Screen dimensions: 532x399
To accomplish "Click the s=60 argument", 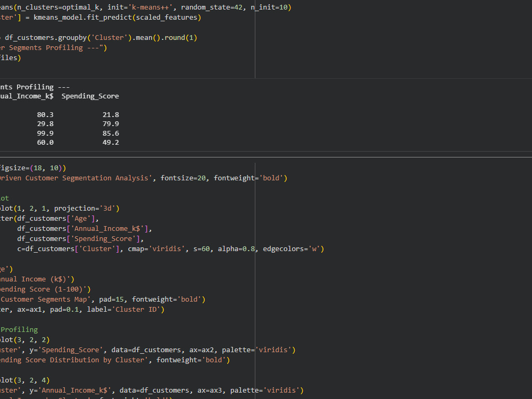I will pos(202,249).
